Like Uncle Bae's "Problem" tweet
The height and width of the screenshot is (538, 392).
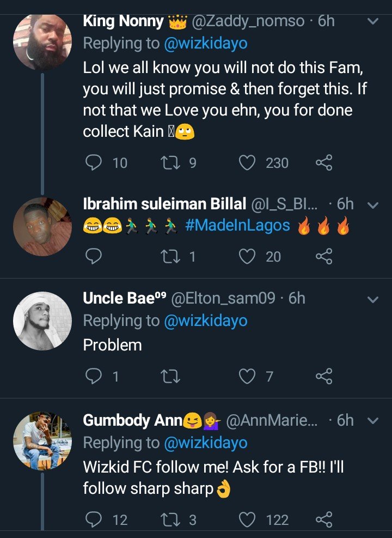248,376
